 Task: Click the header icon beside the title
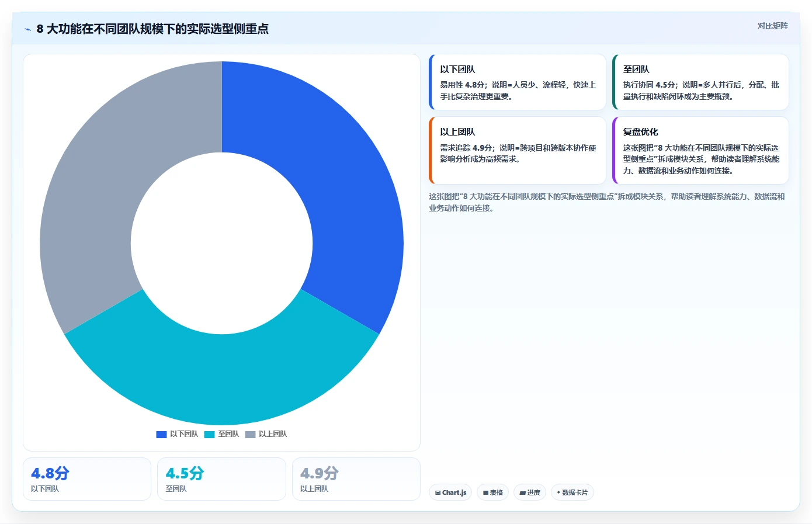click(28, 29)
